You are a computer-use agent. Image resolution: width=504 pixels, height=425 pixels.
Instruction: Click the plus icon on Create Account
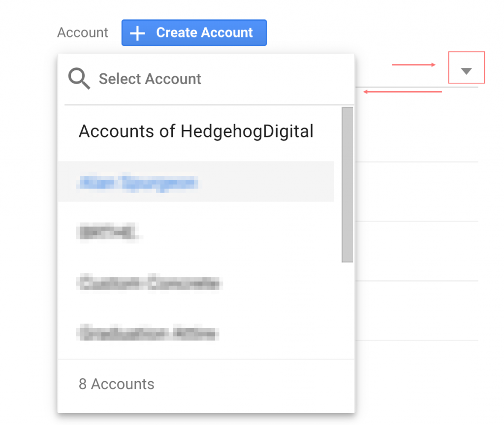click(x=138, y=33)
